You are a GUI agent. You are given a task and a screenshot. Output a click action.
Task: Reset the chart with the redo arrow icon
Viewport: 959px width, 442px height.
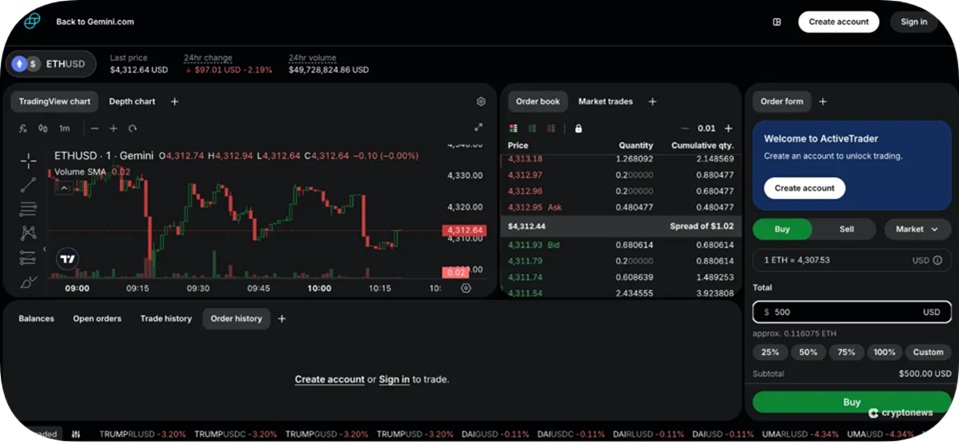[x=133, y=128]
